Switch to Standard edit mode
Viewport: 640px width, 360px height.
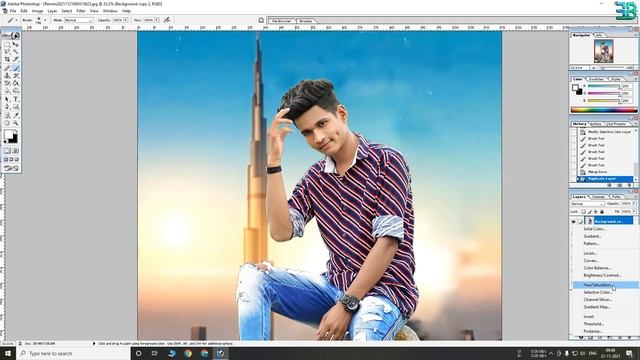click(7, 151)
